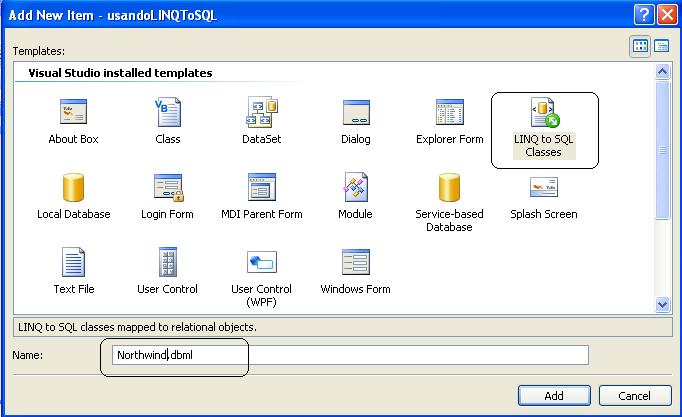
Task: Pick the Splash Screen template icon
Action: (544, 187)
